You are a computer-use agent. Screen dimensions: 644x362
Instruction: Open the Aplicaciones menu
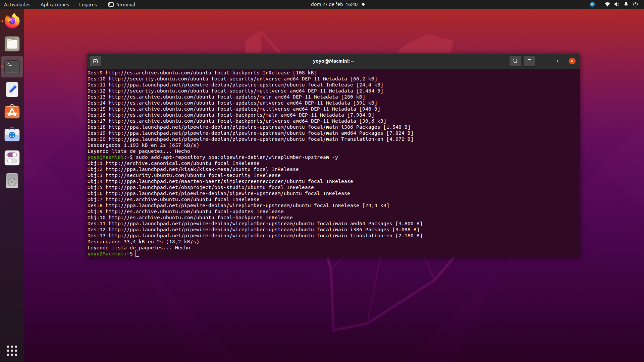55,4
